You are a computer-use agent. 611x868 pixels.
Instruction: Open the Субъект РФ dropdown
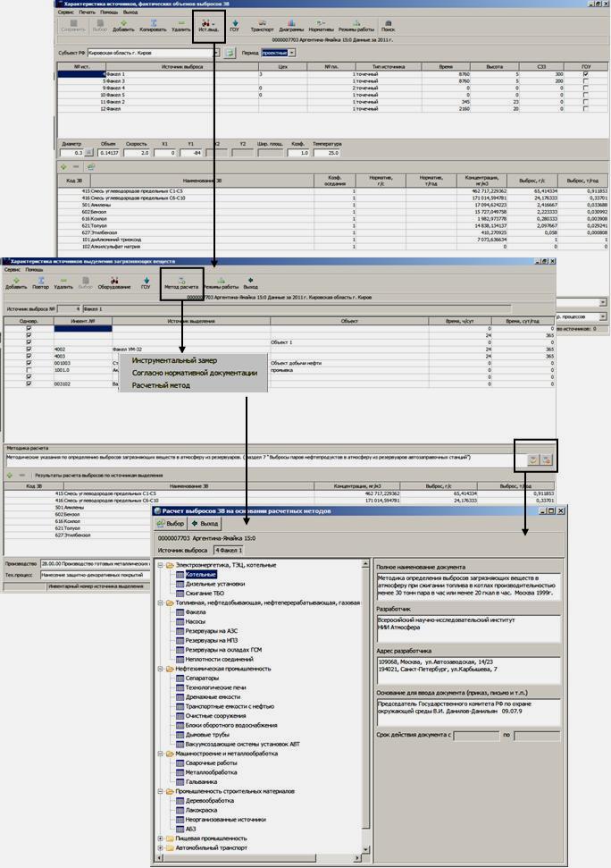[217, 53]
